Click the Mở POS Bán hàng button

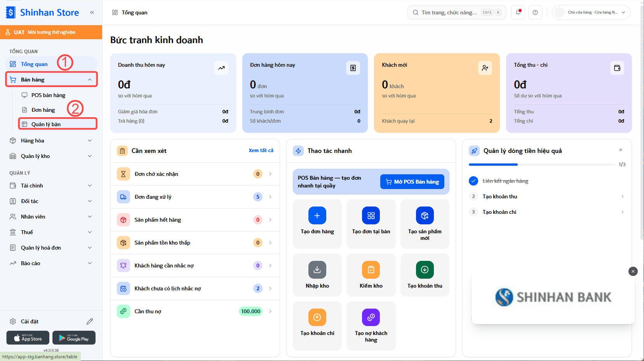pos(412,182)
